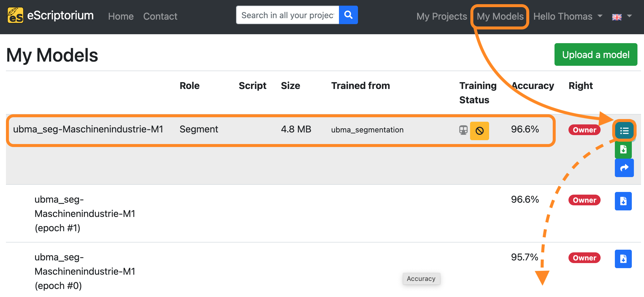
Task: Click the Owner badge of the main model
Action: click(x=584, y=130)
